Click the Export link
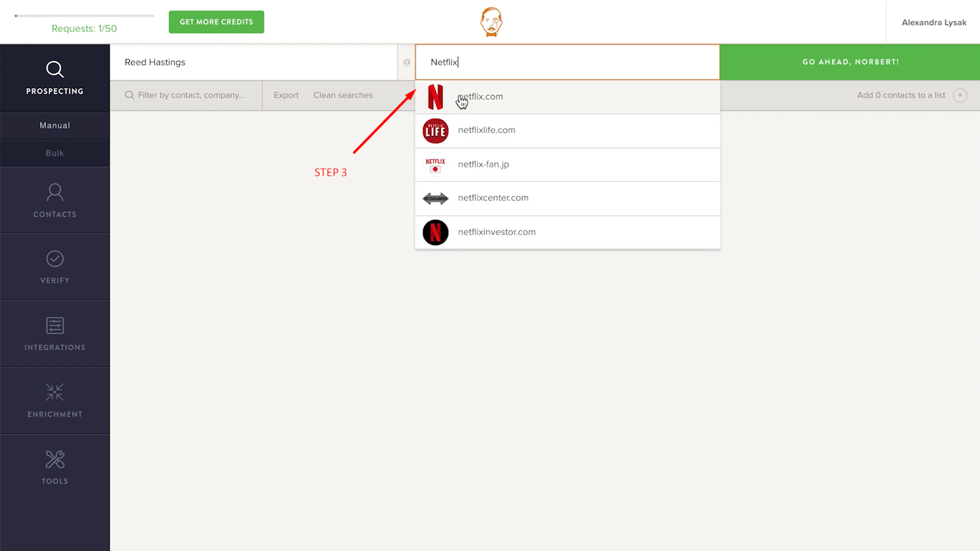Screen dimensions: 980x551 (286, 95)
